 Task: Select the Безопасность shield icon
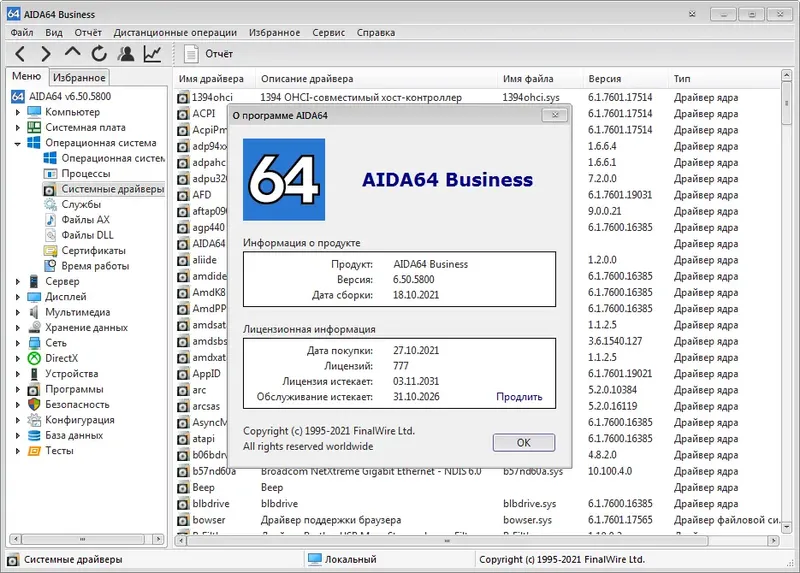(x=34, y=404)
